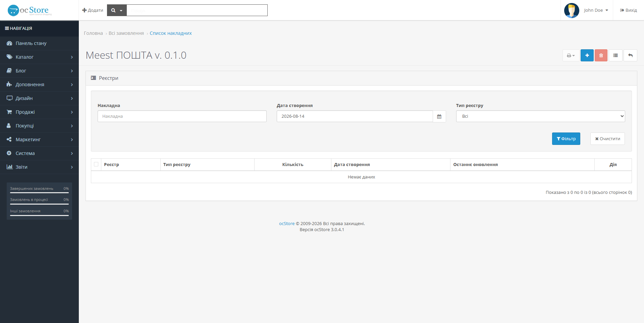This screenshot has height=323, width=644.
Task: Click the Маркетинг share icon
Action: coord(9,140)
